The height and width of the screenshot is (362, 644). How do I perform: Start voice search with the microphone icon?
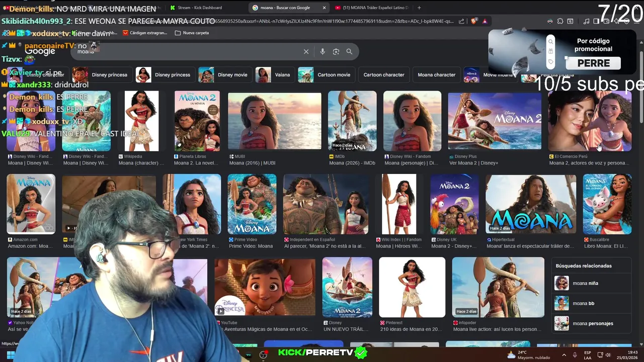323,52
